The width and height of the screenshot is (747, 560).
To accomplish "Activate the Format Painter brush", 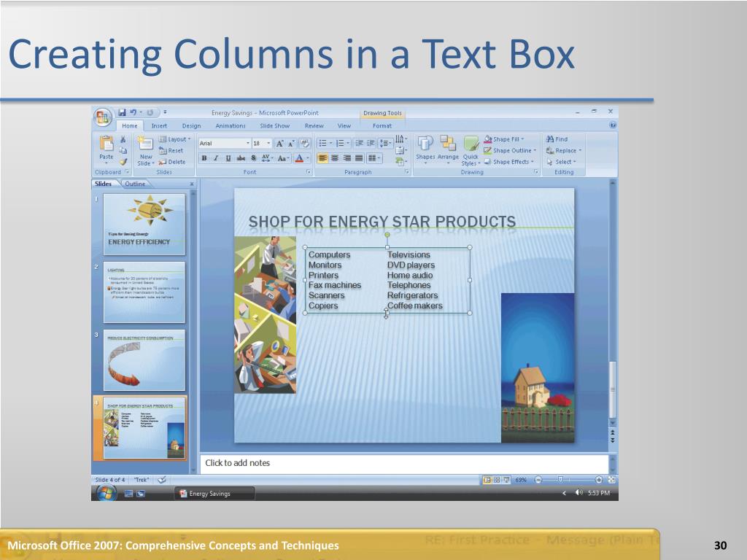I will tap(123, 162).
